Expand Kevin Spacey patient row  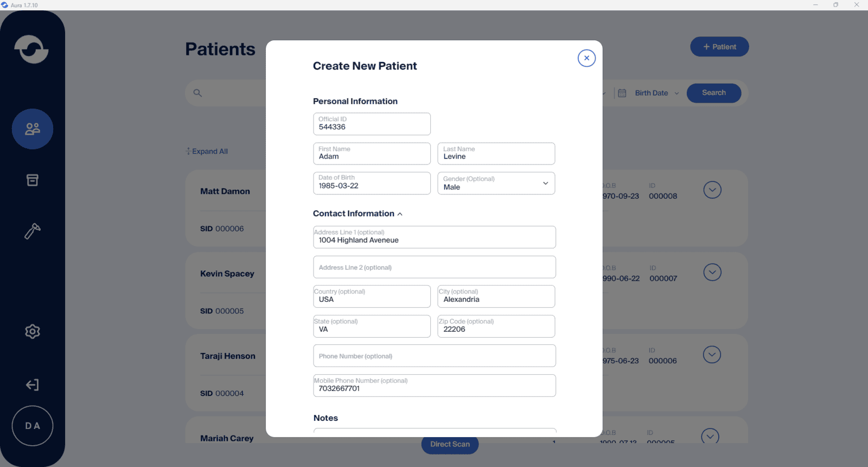tap(712, 272)
